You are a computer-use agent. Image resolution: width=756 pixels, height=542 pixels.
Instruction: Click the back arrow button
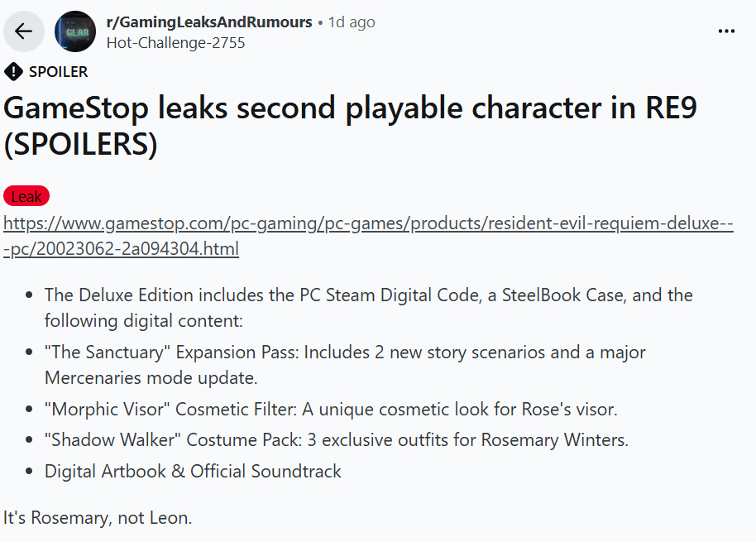point(23,31)
